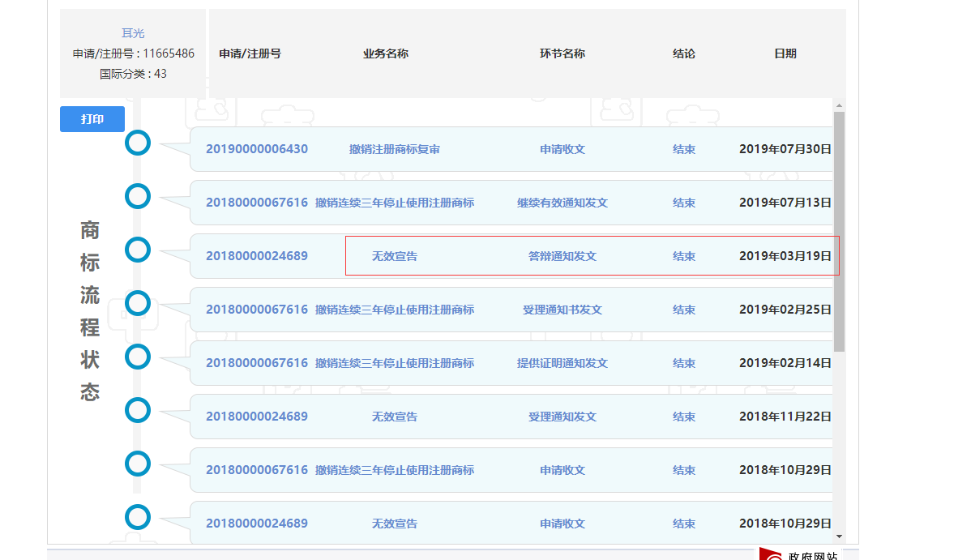Click the scrollbar up arrow of the list
Screen dimensions: 971x560
839,105
